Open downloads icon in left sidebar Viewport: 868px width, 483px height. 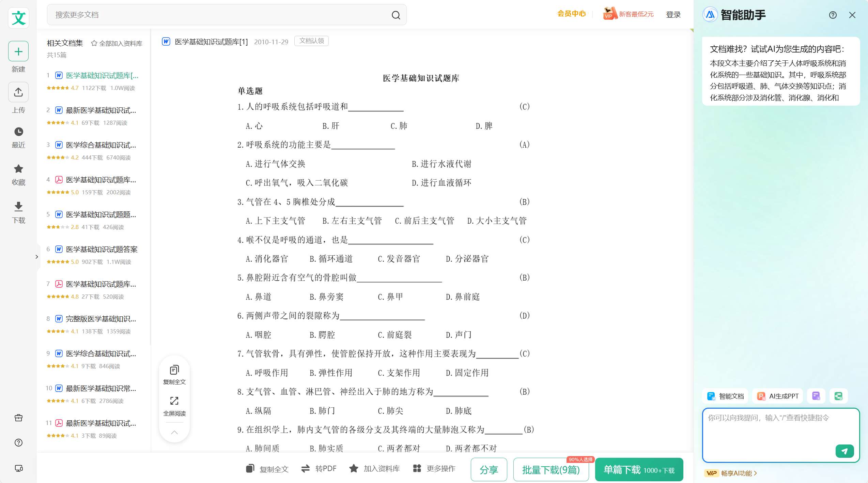point(18,206)
